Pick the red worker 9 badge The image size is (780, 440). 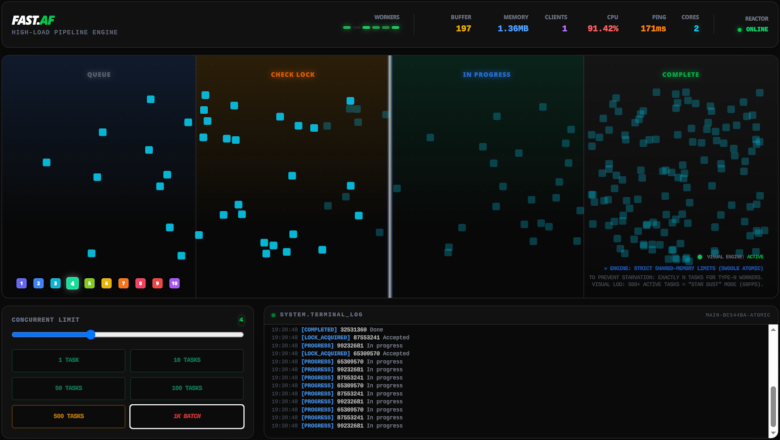(x=157, y=283)
